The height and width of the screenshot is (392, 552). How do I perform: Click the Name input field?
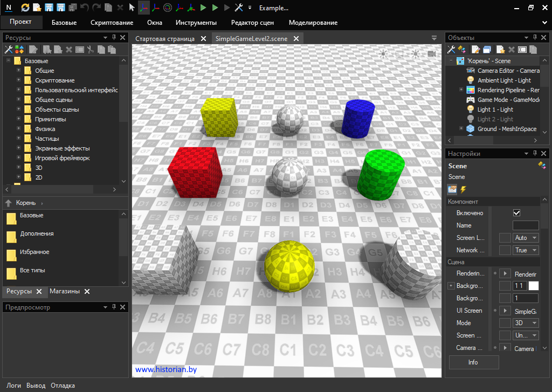coord(525,225)
